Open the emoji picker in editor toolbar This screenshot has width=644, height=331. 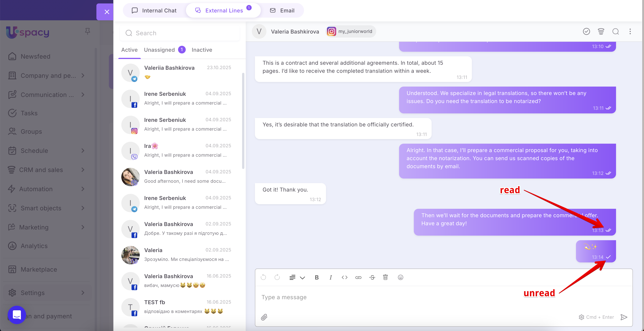tap(400, 277)
